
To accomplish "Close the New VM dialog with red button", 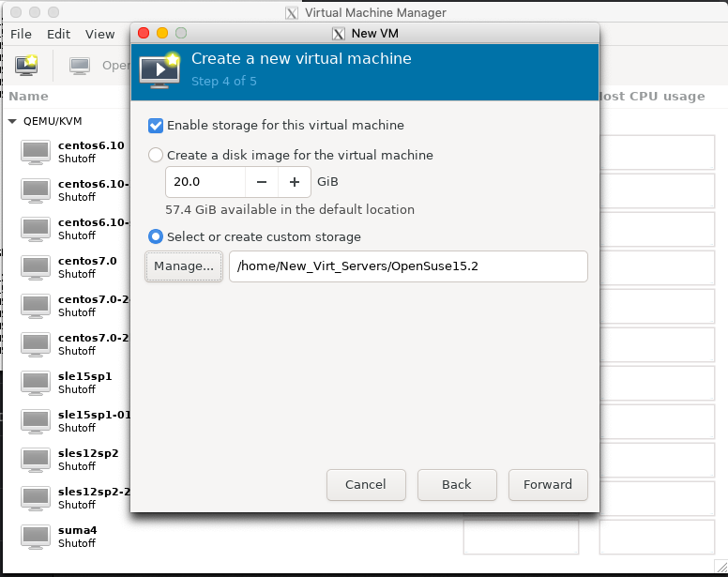I will (x=144, y=34).
